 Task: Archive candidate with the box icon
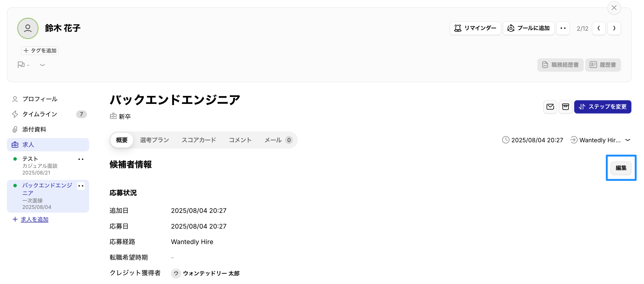pos(566,107)
